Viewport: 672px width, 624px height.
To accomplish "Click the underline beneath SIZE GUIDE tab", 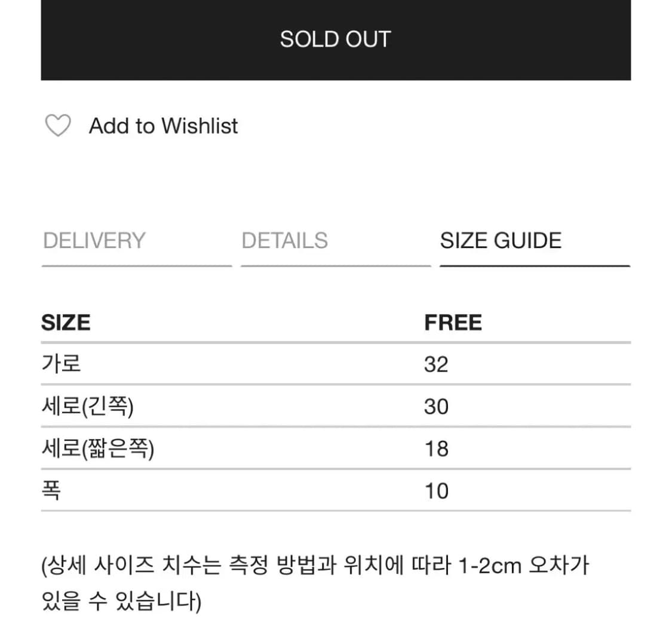I will coord(535,264).
